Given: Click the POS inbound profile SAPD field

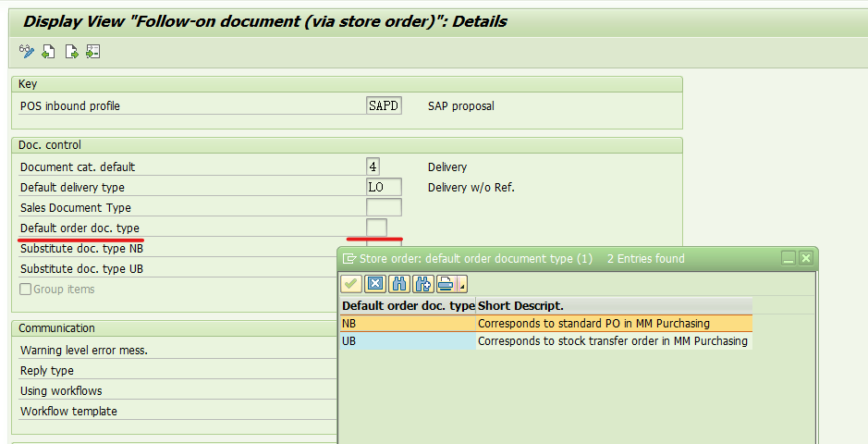Looking at the screenshot, I should click(x=384, y=105).
